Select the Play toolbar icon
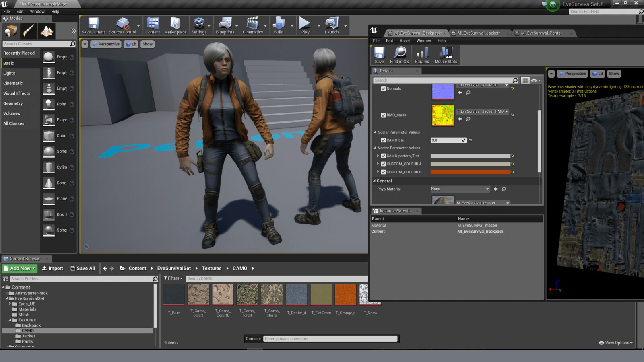This screenshot has width=644, height=362. click(x=304, y=25)
